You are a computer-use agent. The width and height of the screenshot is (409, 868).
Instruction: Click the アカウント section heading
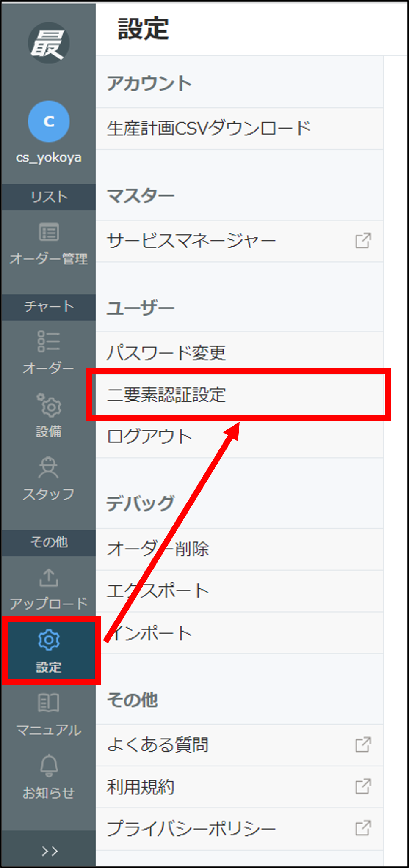pos(149,83)
